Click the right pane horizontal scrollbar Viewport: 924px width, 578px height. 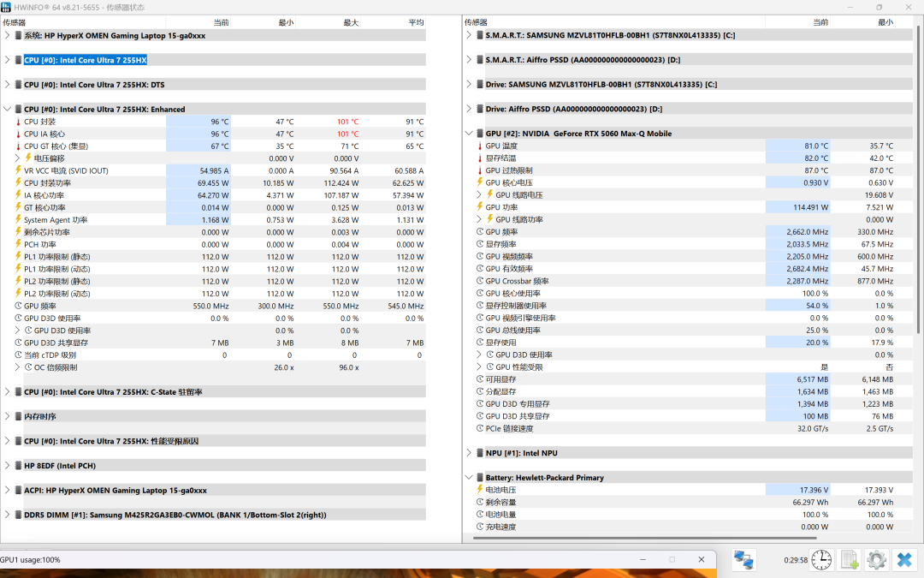point(645,538)
